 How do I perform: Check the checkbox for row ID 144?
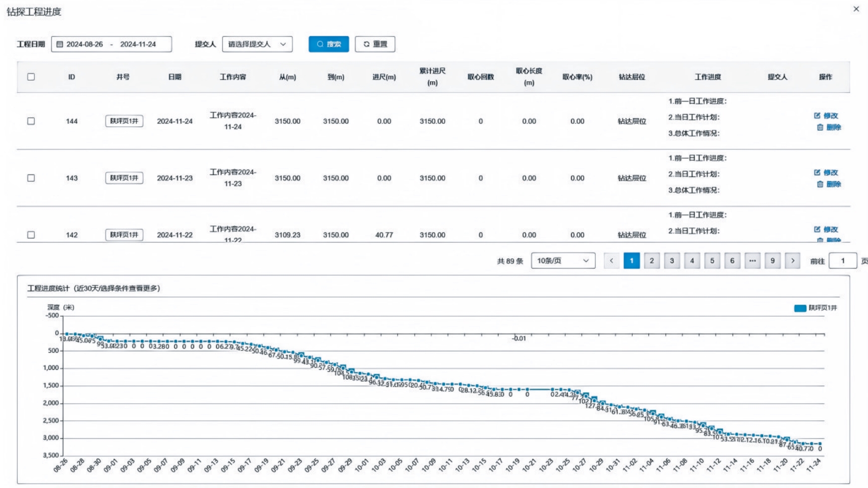tap(31, 121)
